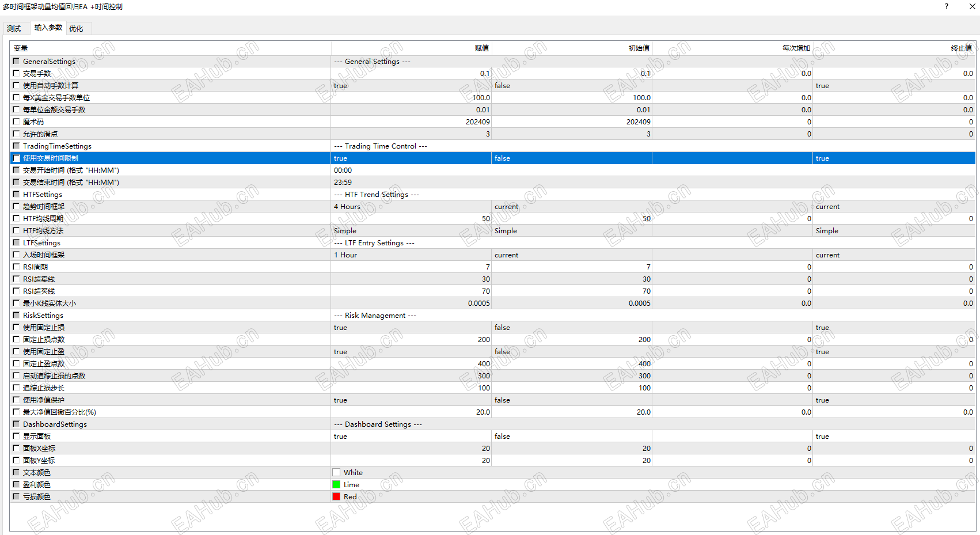Tick the 交易手数 optimization checkbox

click(x=16, y=73)
